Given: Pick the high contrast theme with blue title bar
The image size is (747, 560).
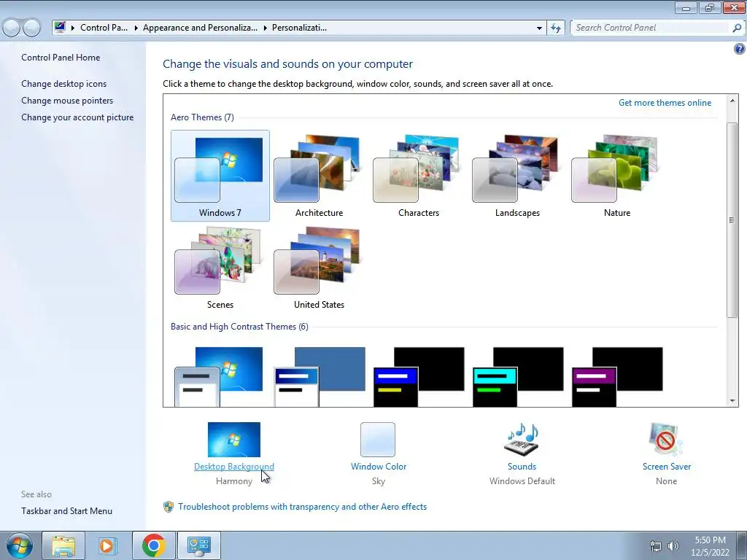Looking at the screenshot, I should 418,376.
